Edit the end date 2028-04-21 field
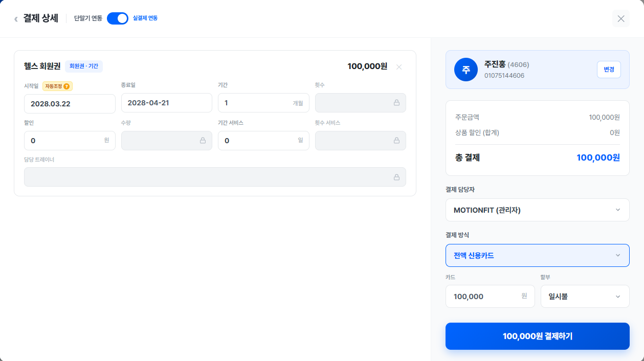 pos(167,103)
